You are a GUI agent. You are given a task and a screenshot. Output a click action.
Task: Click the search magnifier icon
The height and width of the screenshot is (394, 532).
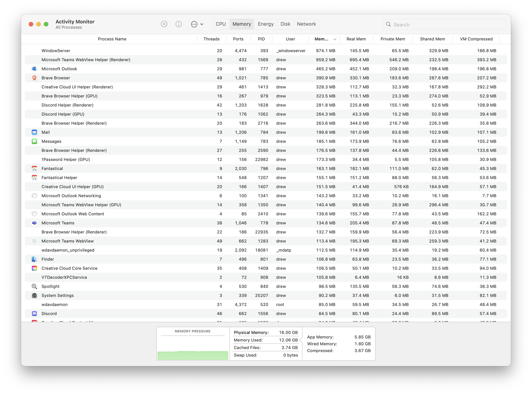coord(388,24)
